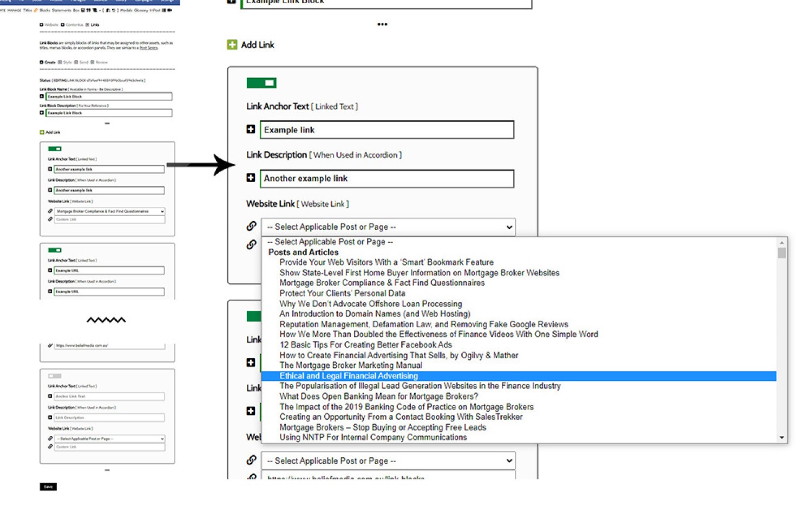Toggle green switch on first left preview card
Screen dimensions: 812x506
pyautogui.click(x=55, y=148)
